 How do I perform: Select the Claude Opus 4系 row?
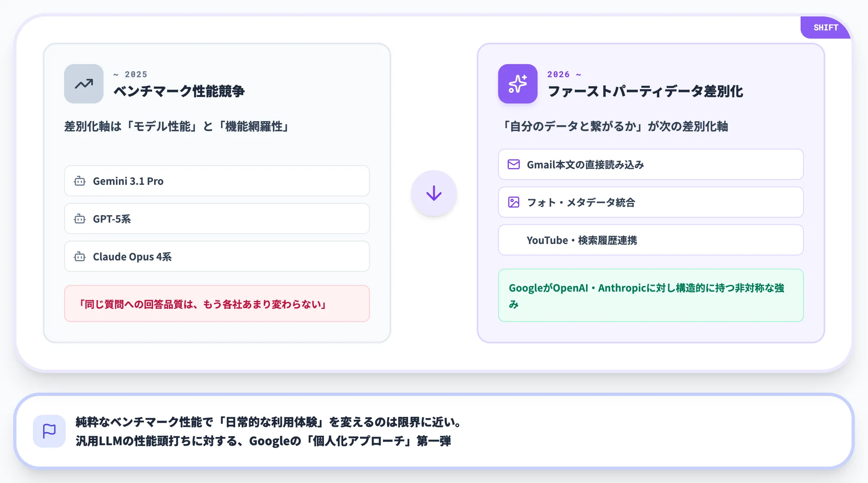point(217,256)
